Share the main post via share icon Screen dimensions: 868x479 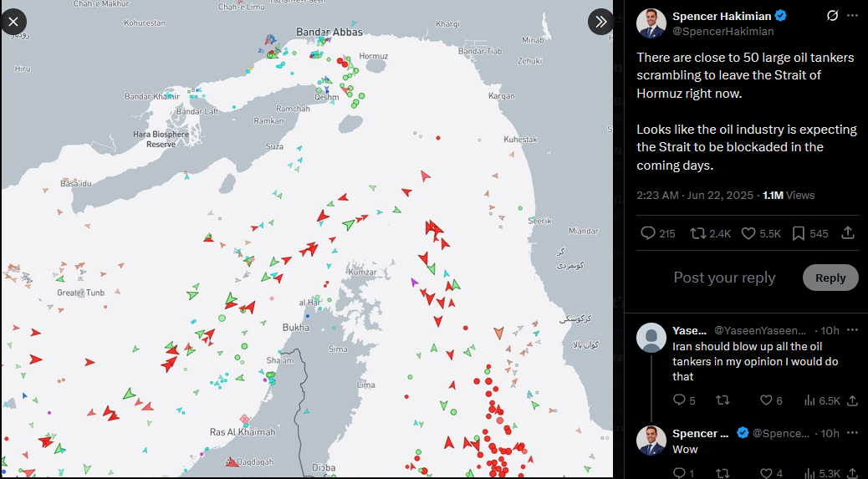848,233
